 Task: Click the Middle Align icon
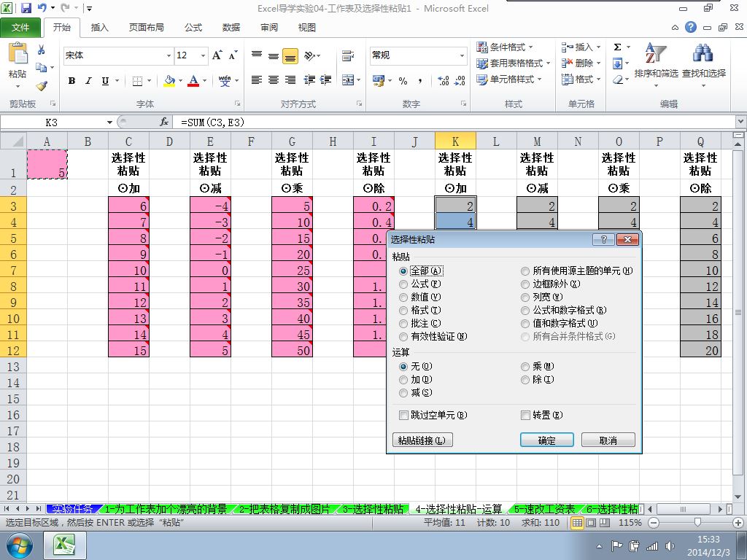(274, 55)
